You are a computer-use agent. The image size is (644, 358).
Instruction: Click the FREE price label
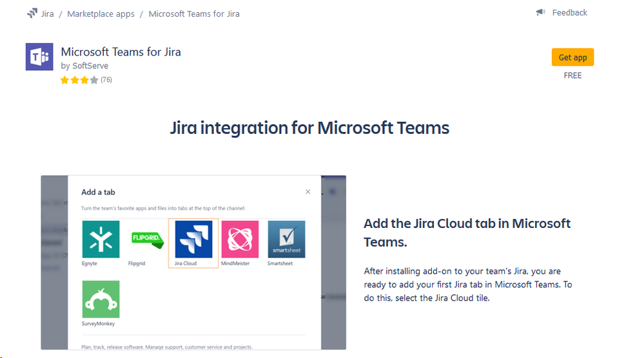[572, 75]
